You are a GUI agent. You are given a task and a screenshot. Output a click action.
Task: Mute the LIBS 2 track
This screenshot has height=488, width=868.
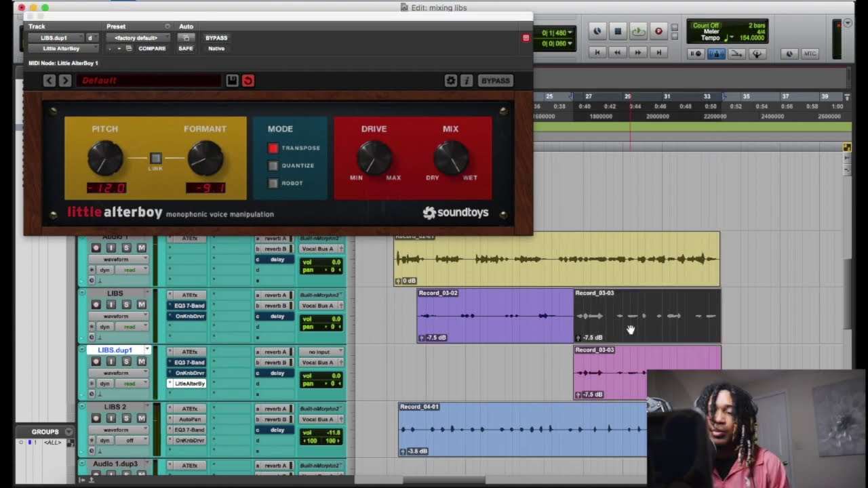[x=141, y=419]
